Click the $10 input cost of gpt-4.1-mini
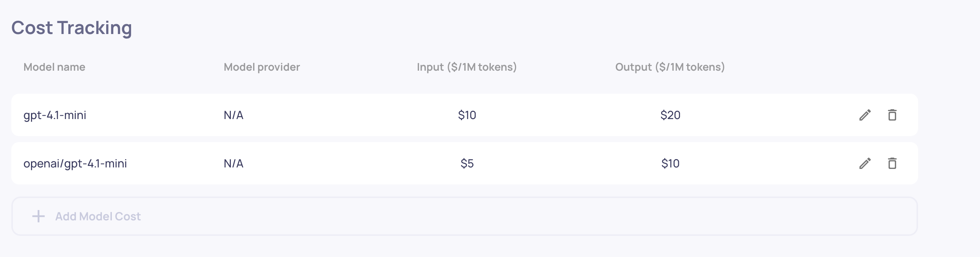 467,115
